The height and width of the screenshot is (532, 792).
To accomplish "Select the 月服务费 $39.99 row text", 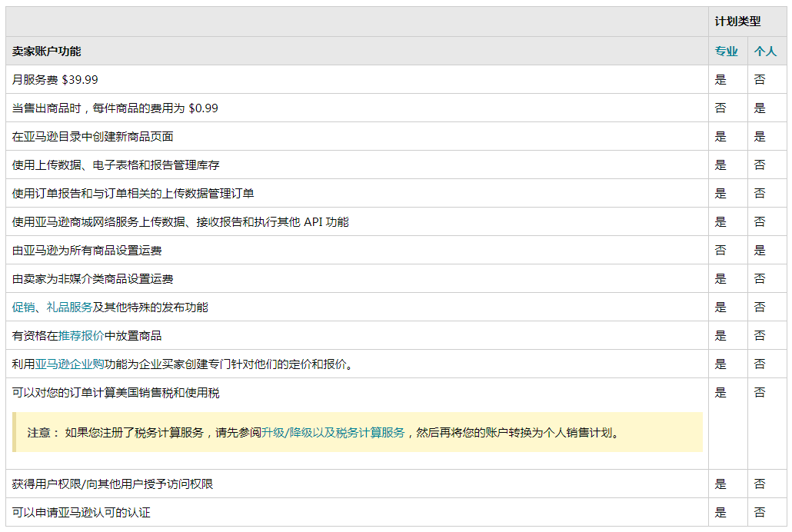I will (55, 80).
